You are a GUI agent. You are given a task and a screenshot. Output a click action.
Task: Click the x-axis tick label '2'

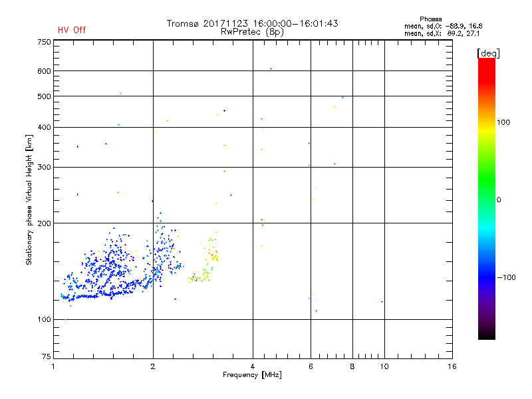[153, 366]
